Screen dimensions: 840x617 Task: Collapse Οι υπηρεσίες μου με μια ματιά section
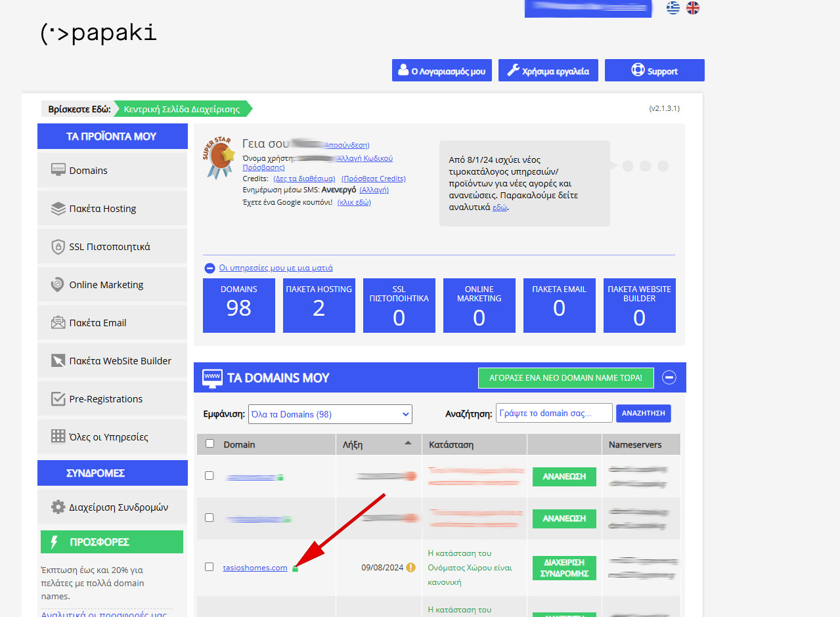tap(210, 268)
